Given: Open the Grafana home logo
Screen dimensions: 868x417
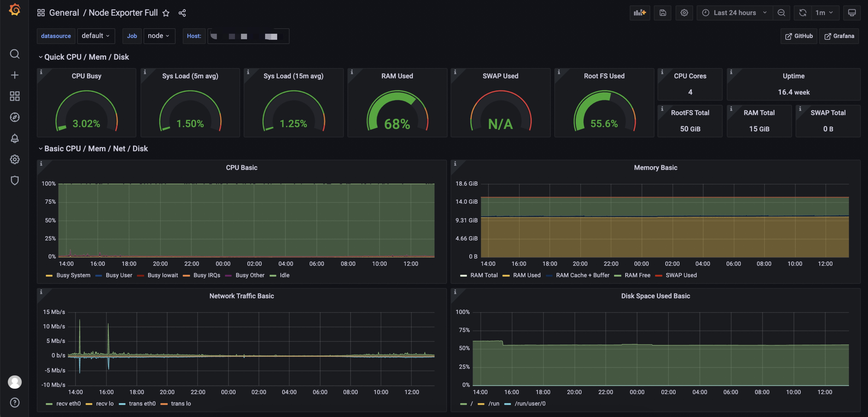Looking at the screenshot, I should (14, 10).
